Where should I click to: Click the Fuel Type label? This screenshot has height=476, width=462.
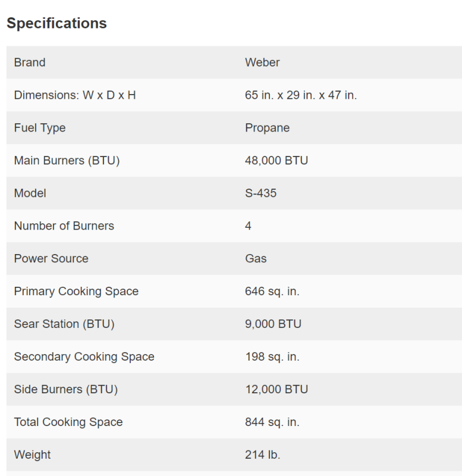point(40,128)
